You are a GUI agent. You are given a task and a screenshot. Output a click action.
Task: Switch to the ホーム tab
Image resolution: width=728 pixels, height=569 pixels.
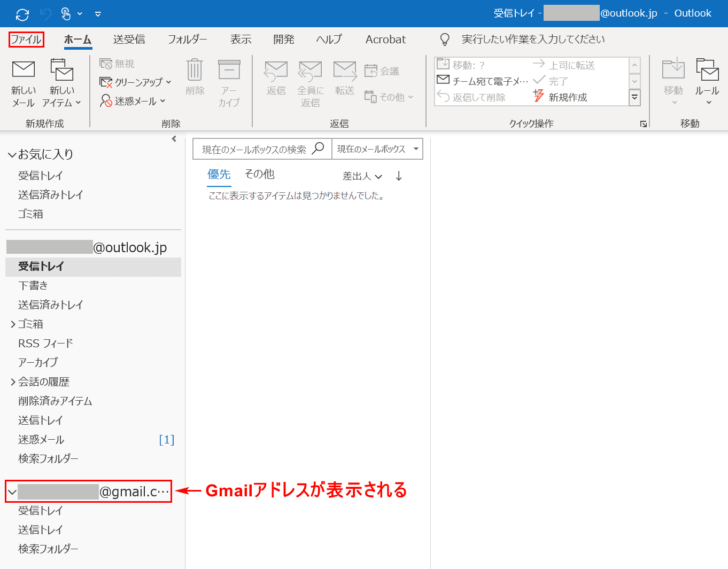coord(78,40)
